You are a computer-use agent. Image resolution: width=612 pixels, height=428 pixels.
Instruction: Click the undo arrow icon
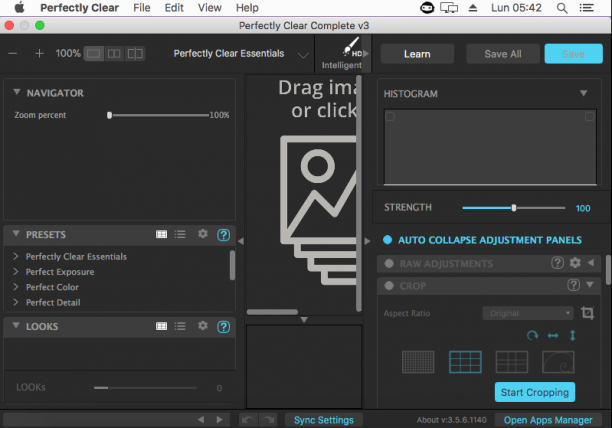pyautogui.click(x=248, y=420)
